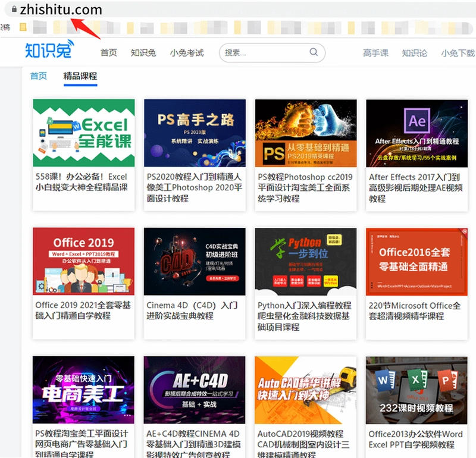Open the PS高手之路 course thumbnail
The height and width of the screenshot is (458, 476).
coord(195,133)
